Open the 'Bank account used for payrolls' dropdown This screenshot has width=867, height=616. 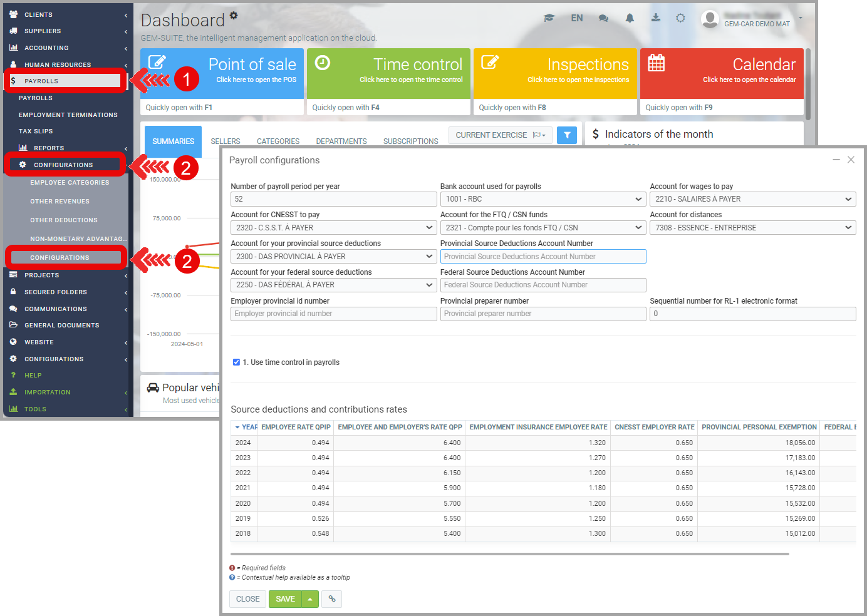[543, 199]
